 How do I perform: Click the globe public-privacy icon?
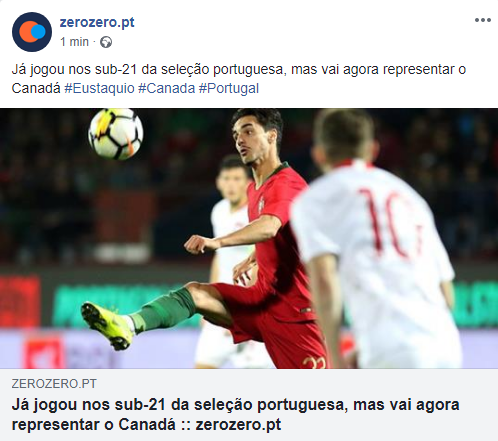click(x=106, y=42)
